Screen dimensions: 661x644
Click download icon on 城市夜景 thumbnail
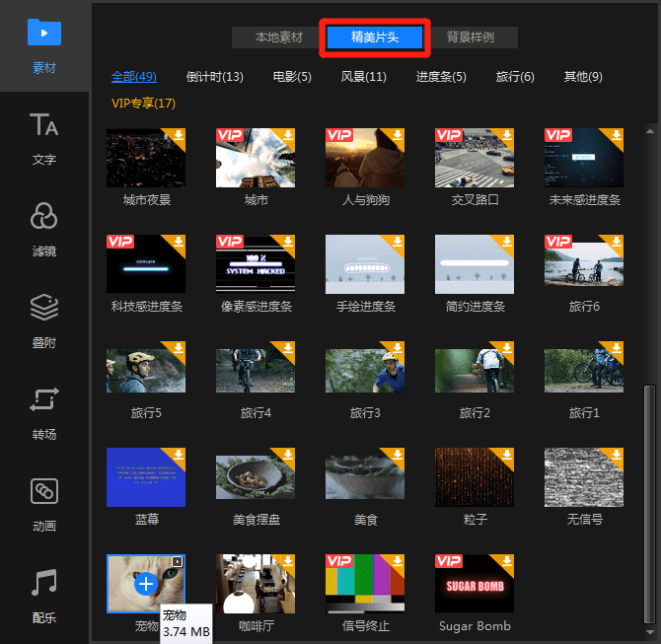179,135
